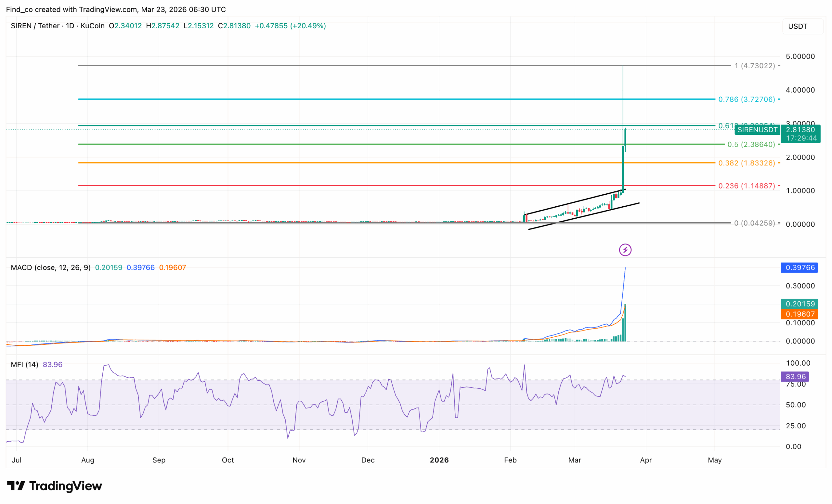The height and width of the screenshot is (504, 832).
Task: Click the KuCoin exchange label
Action: [x=93, y=26]
